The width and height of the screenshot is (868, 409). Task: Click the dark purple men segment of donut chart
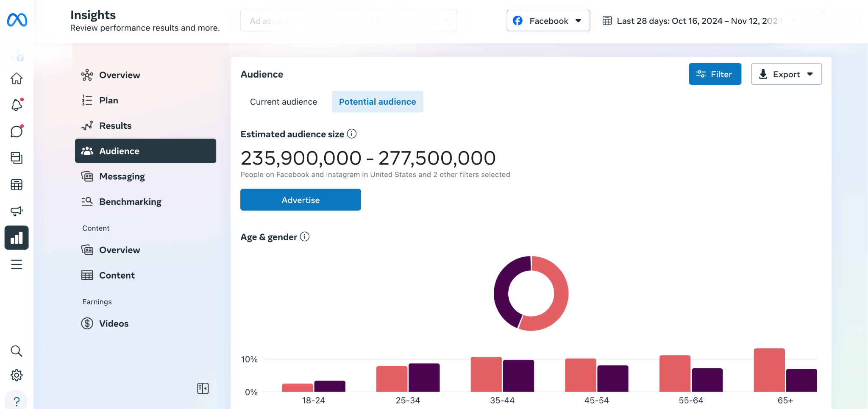tap(502, 288)
